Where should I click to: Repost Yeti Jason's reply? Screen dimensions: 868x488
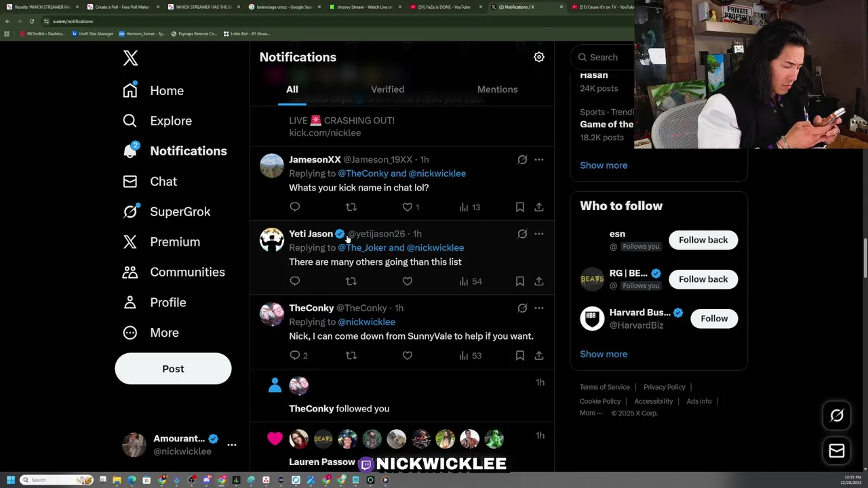(x=351, y=281)
